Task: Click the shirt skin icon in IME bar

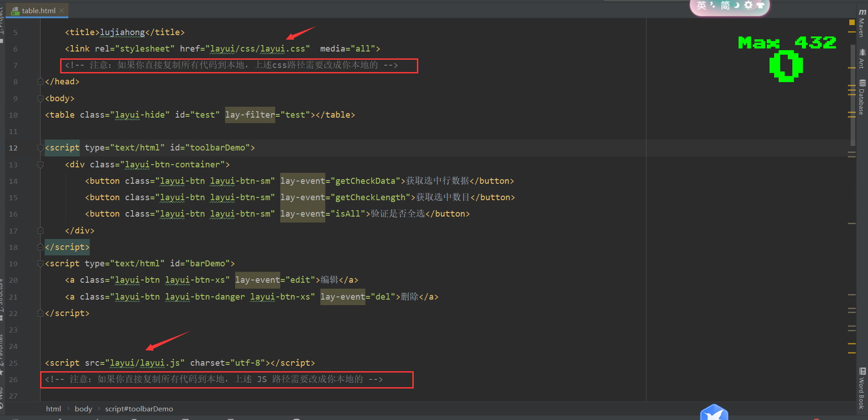Action: 760,5
